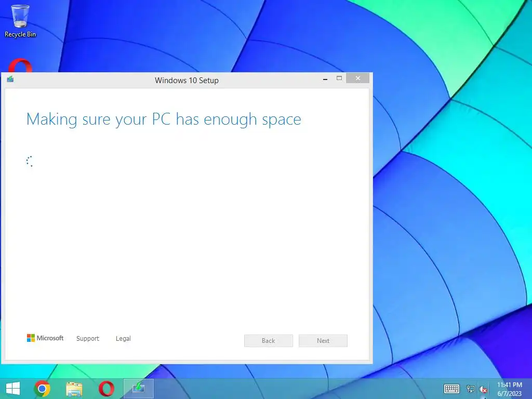This screenshot has width=532, height=399.
Task: Click the Windows 10 Setup title bar icon
Action: coord(10,79)
